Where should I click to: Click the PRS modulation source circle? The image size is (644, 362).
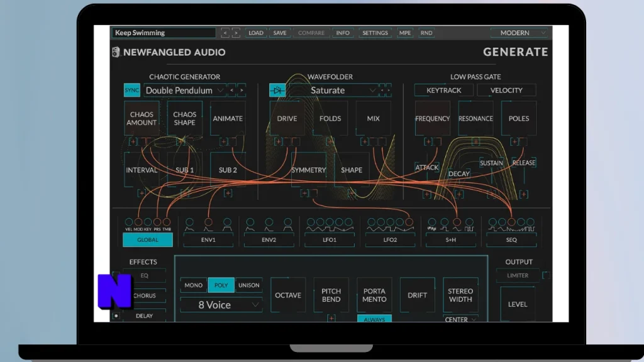point(157,222)
